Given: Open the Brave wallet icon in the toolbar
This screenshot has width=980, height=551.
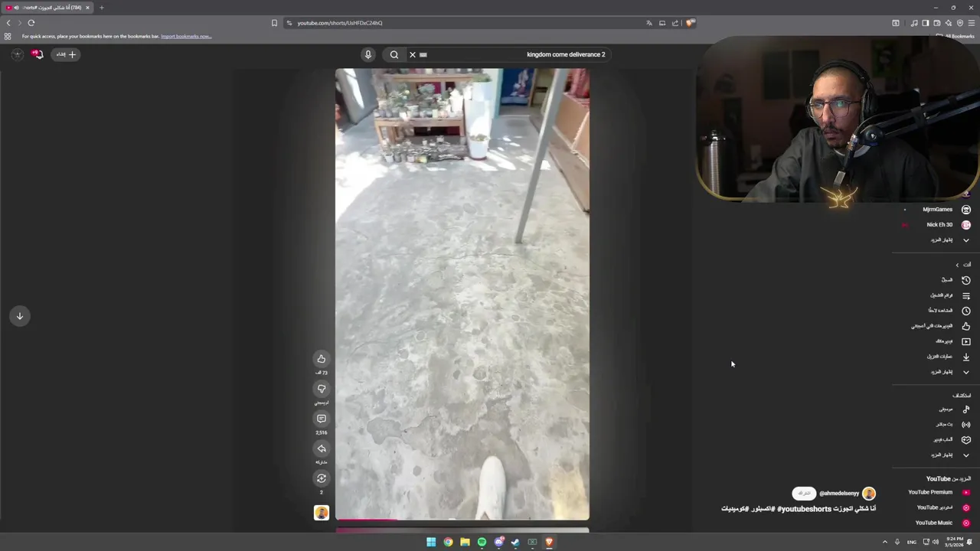Looking at the screenshot, I should (937, 23).
